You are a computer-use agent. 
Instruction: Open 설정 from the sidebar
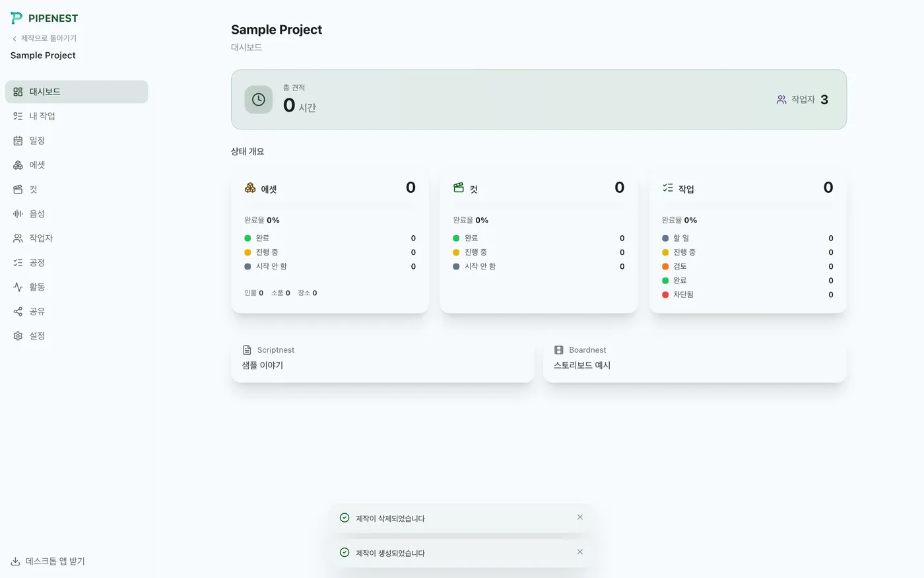pyautogui.click(x=77, y=336)
